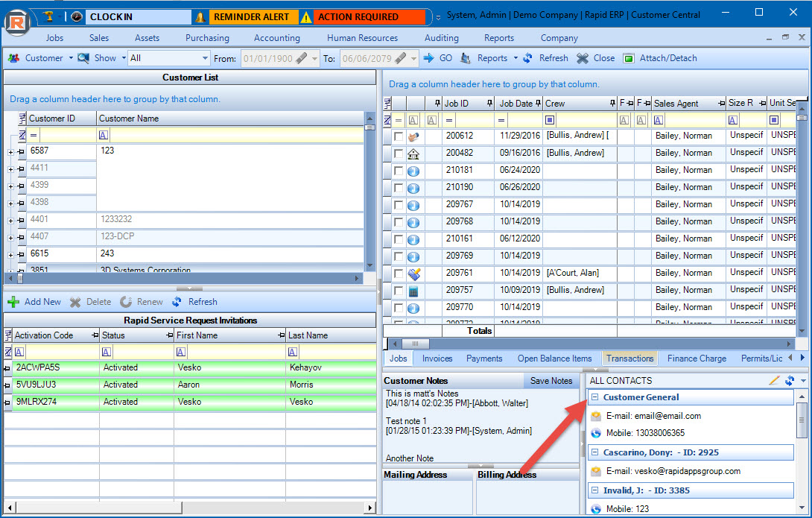
Task: Click the refresh icon in ALL CONTACTS header
Action: 790,381
